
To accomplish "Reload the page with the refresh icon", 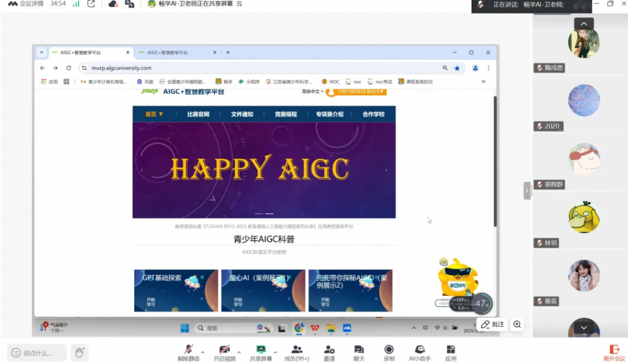I will [69, 68].
